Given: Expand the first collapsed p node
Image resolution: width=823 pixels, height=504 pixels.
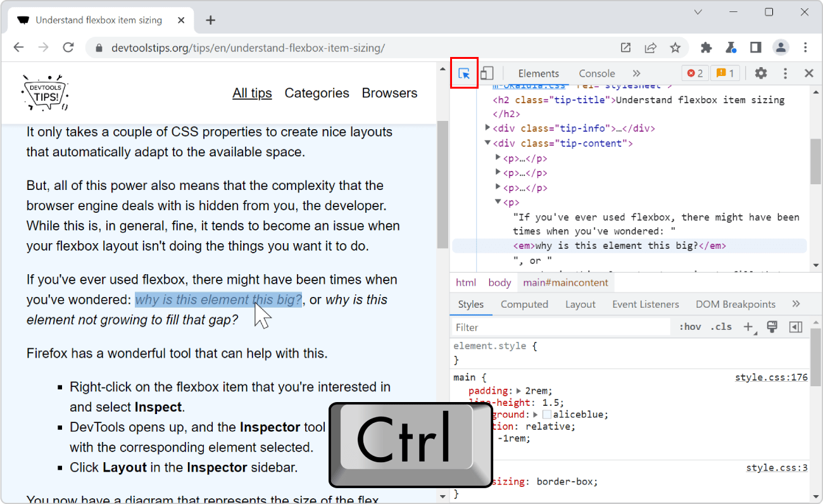Looking at the screenshot, I should (498, 158).
